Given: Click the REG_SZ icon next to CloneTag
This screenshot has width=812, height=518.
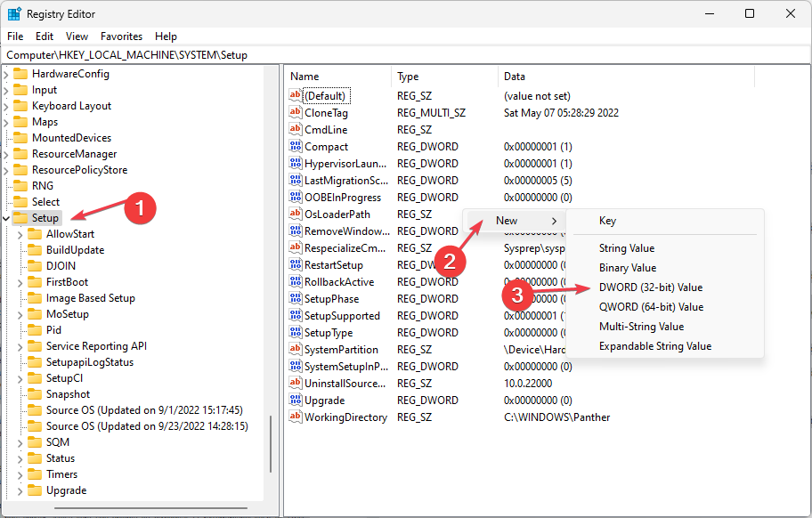Looking at the screenshot, I should 296,112.
